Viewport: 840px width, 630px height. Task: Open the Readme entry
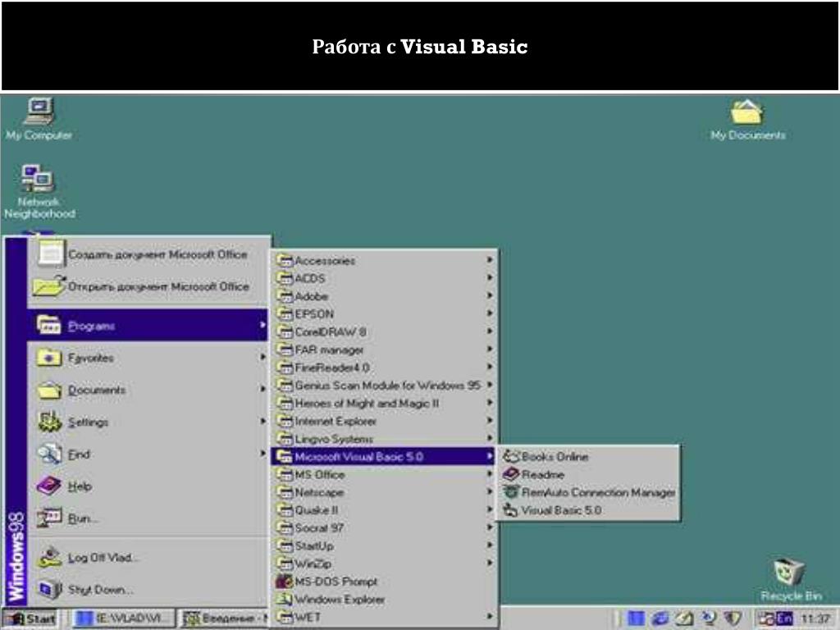click(x=587, y=475)
